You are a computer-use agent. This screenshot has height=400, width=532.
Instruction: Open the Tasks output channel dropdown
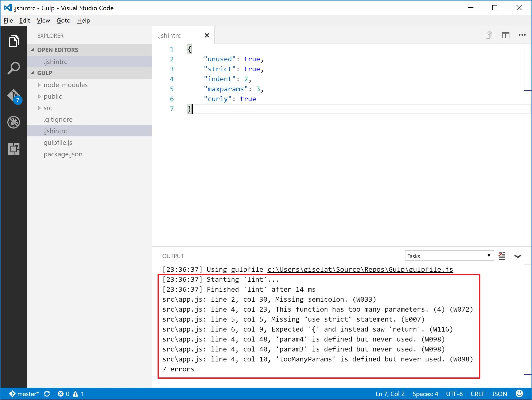pos(449,256)
